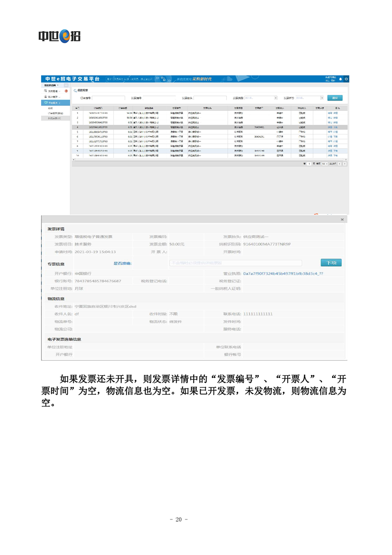Screen dimensions: 392x555
Task: Click the search magnifier icon beside 我的发票
Action: click(75, 91)
